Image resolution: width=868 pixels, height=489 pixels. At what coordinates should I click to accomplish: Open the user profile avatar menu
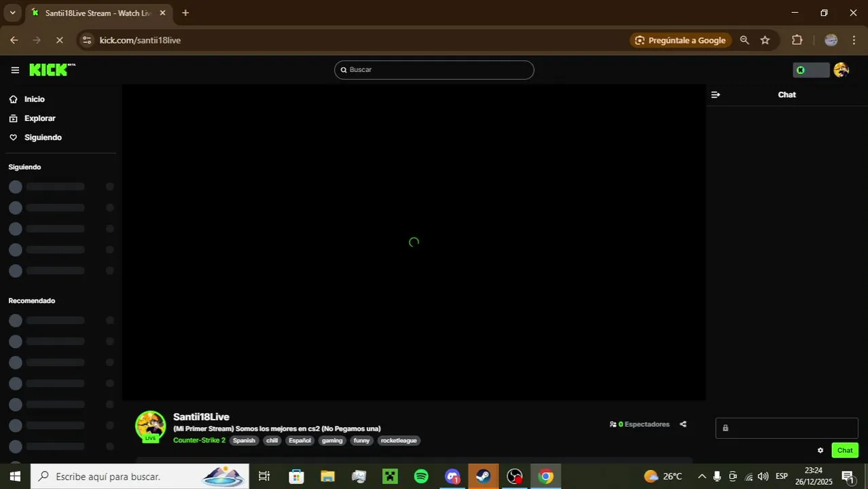[841, 70]
